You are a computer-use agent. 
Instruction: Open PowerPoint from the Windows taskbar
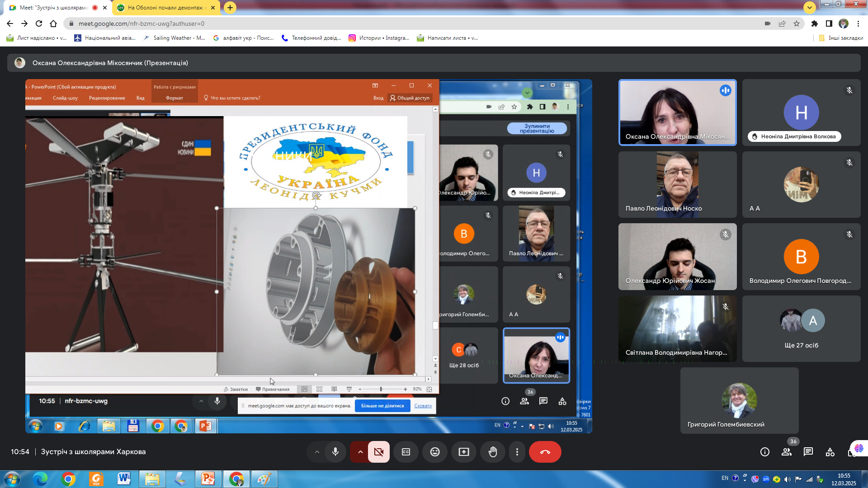208,479
